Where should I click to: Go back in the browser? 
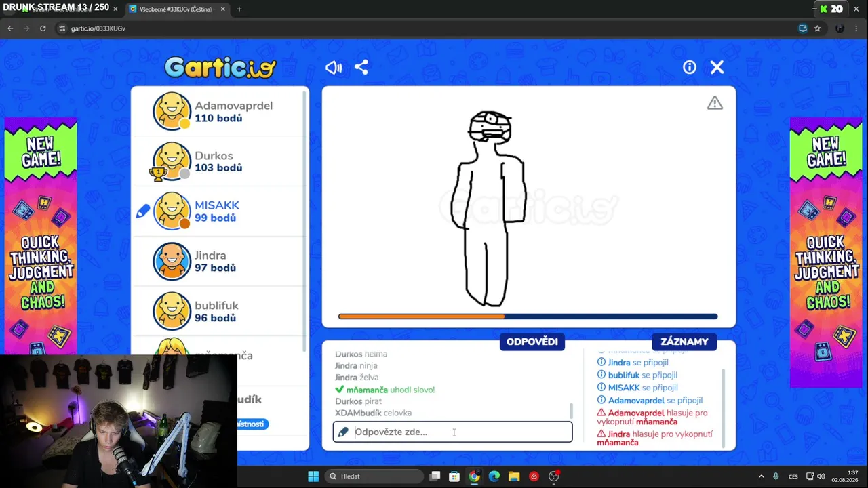point(10,28)
